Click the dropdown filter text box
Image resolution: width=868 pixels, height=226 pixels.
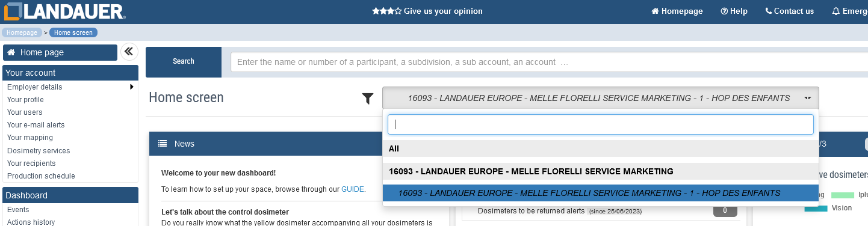click(600, 124)
